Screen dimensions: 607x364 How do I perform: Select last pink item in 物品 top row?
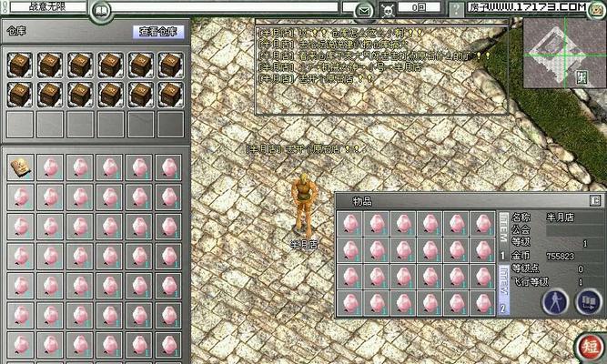[x=482, y=224]
